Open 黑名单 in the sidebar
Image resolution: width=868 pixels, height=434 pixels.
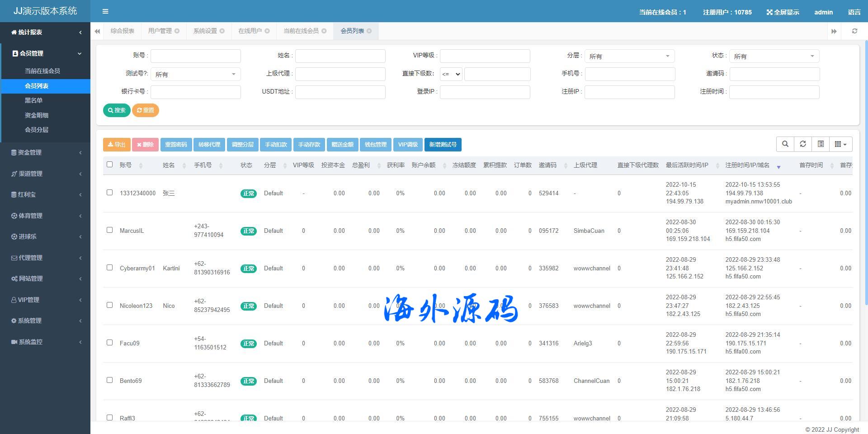[x=33, y=100]
